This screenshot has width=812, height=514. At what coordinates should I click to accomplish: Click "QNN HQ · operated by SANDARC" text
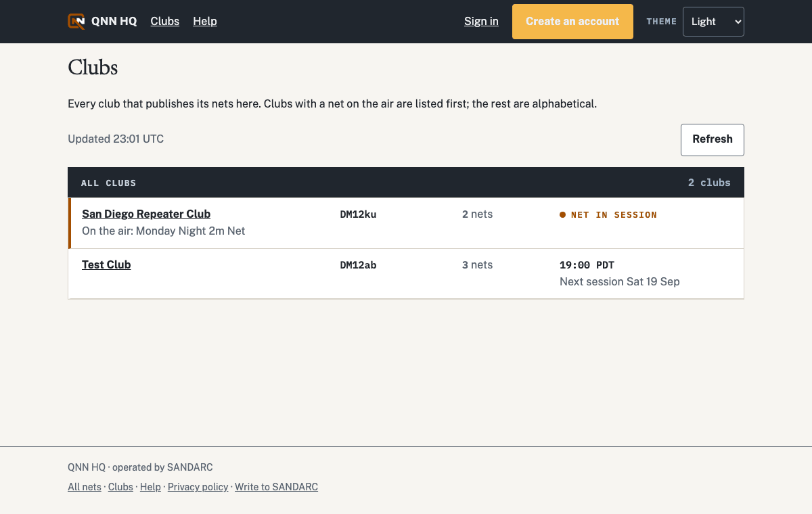(x=140, y=467)
